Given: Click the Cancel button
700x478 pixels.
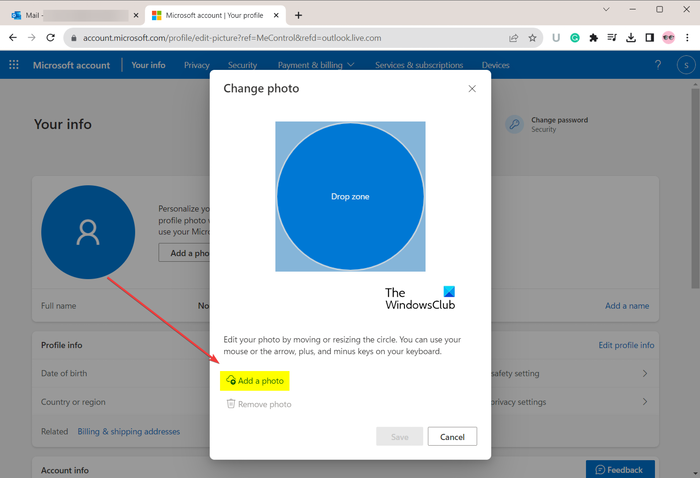Looking at the screenshot, I should pyautogui.click(x=452, y=436).
